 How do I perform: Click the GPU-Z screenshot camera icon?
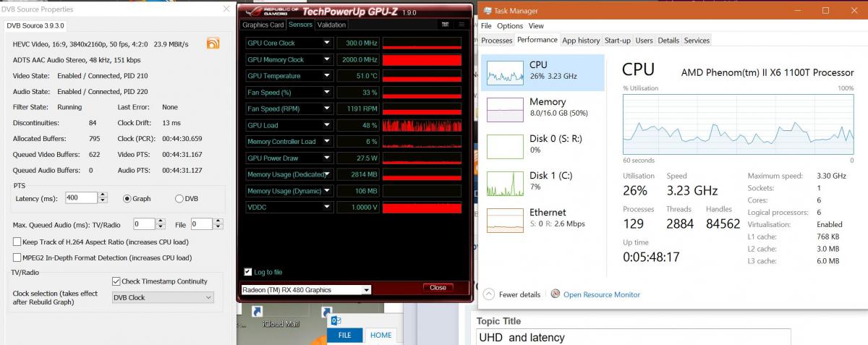[446, 25]
